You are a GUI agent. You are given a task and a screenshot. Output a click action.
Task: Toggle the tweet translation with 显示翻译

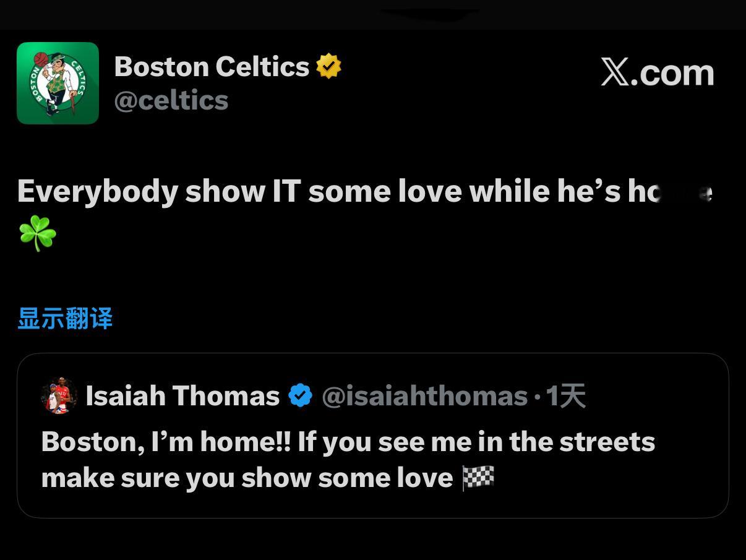pos(64,317)
